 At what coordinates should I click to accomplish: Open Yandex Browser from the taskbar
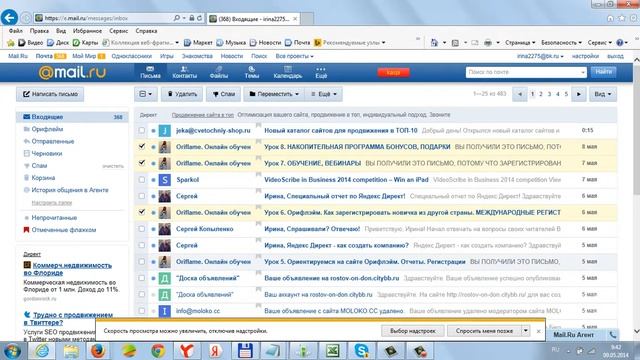point(187,351)
